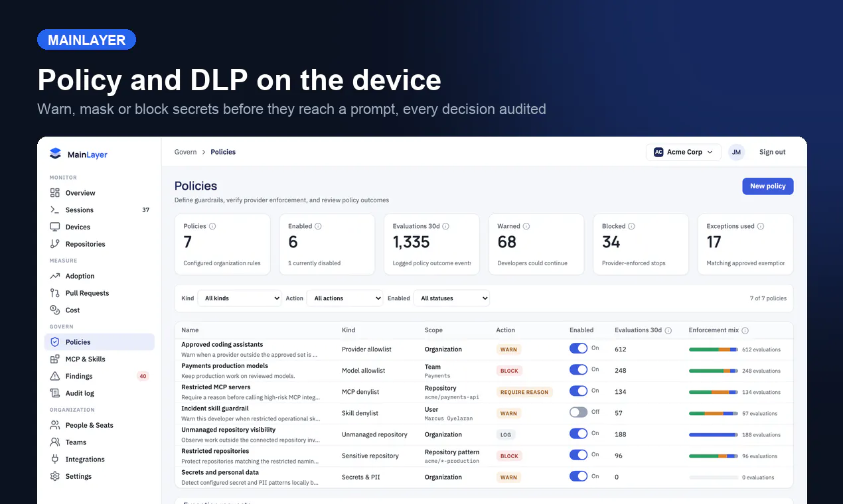The image size is (843, 504).
Task: Click the Policies shield icon
Action: point(55,342)
